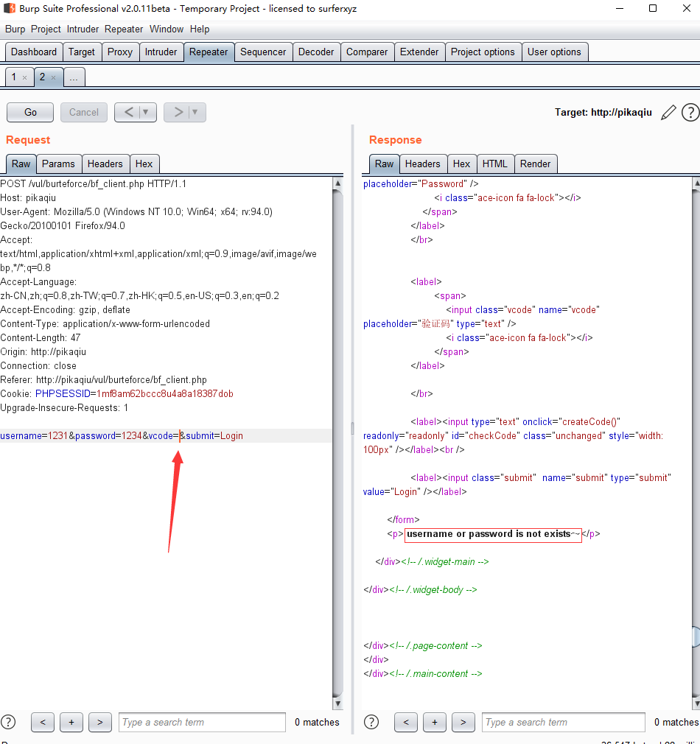The height and width of the screenshot is (744, 700).
Task: Click the PHPSESSID cookie value
Action: (x=164, y=394)
